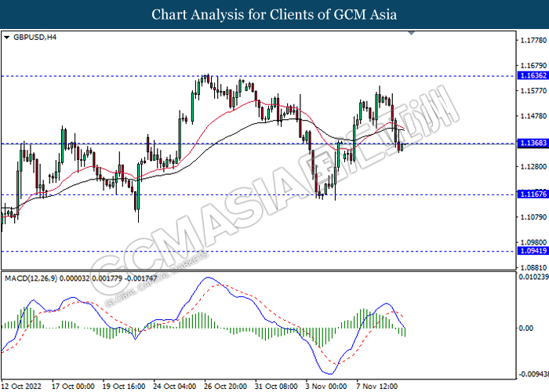Click the 1.15770 price axis value

click(533, 91)
